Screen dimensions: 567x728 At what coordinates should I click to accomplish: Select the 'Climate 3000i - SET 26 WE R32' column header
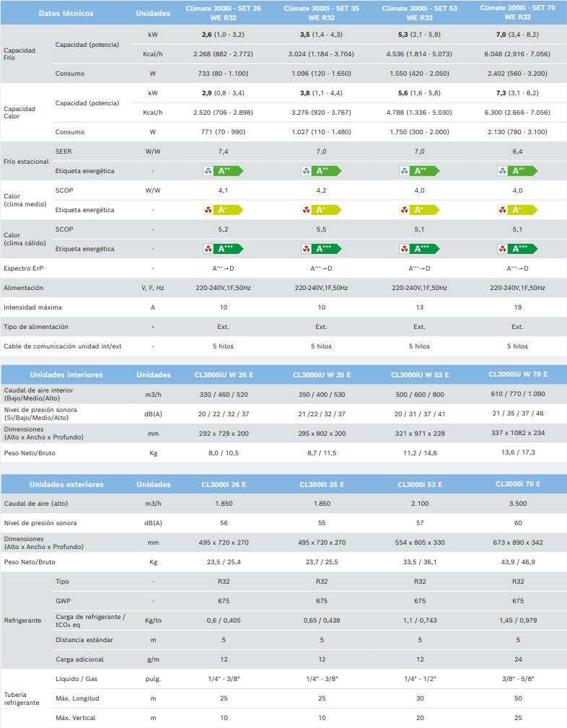(224, 13)
